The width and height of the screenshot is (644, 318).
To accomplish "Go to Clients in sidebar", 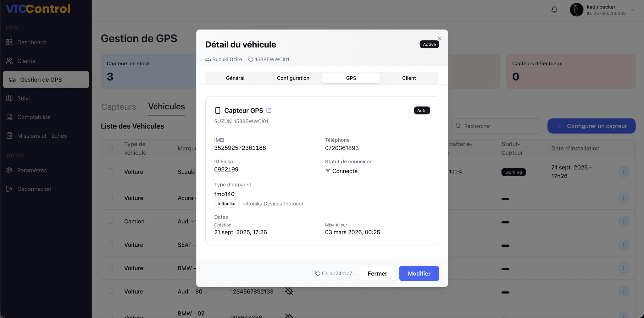I will click(26, 61).
